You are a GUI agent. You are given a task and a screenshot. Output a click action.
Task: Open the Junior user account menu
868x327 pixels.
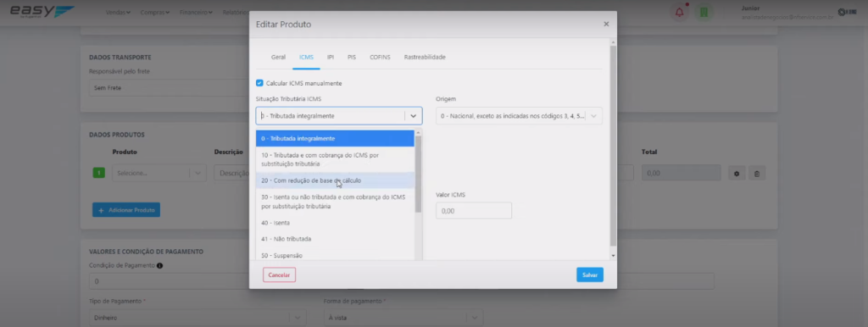tap(787, 12)
